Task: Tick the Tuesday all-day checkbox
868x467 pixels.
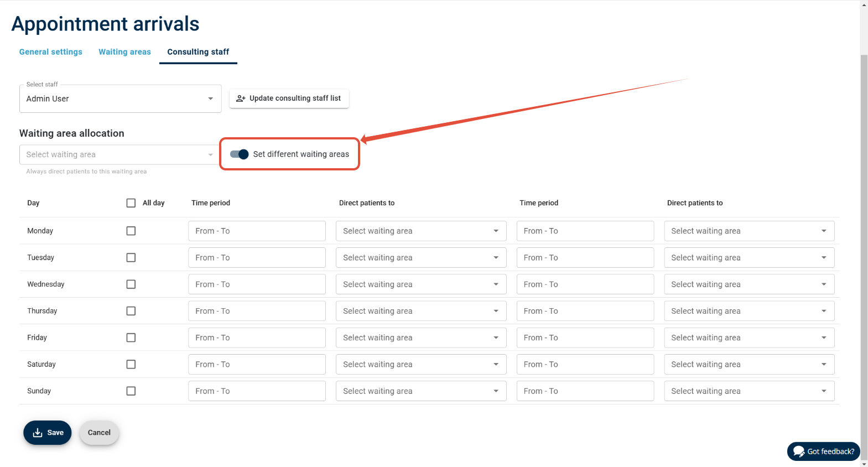Action: tap(131, 257)
